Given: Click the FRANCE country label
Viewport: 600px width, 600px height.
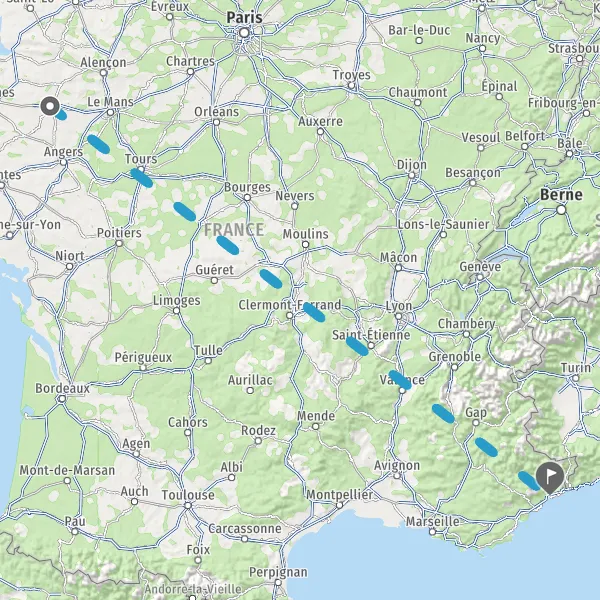Looking at the screenshot, I should click(234, 230).
